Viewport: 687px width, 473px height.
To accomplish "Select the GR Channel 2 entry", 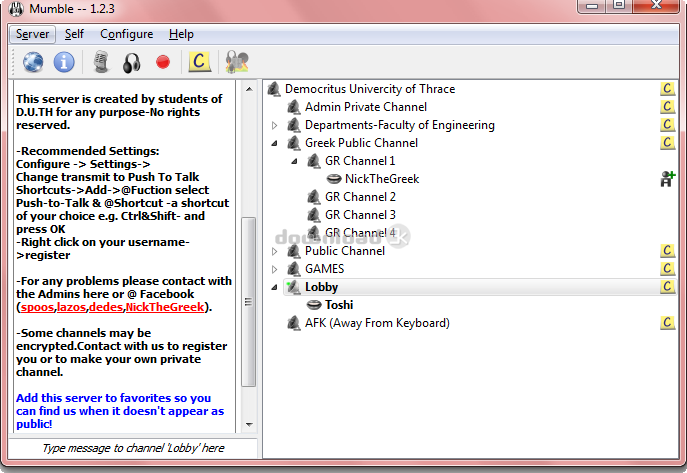I will 360,197.
